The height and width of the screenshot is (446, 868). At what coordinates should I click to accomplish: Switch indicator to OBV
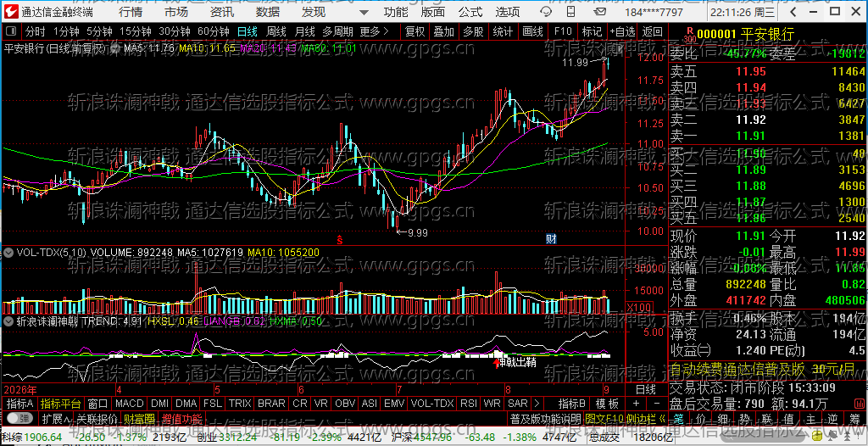(345, 404)
